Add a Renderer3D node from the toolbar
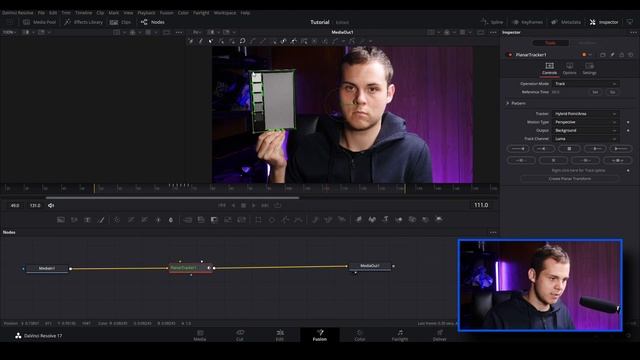The image size is (640, 360). click(439, 220)
